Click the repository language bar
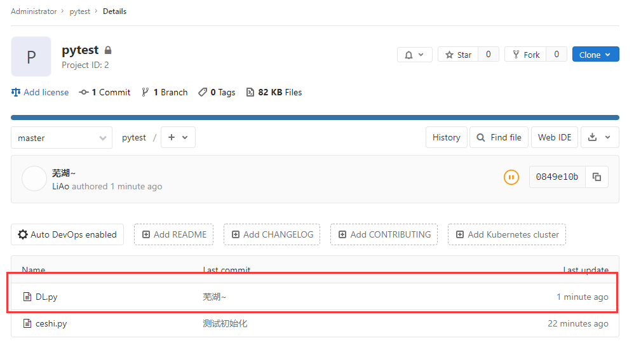 point(315,118)
